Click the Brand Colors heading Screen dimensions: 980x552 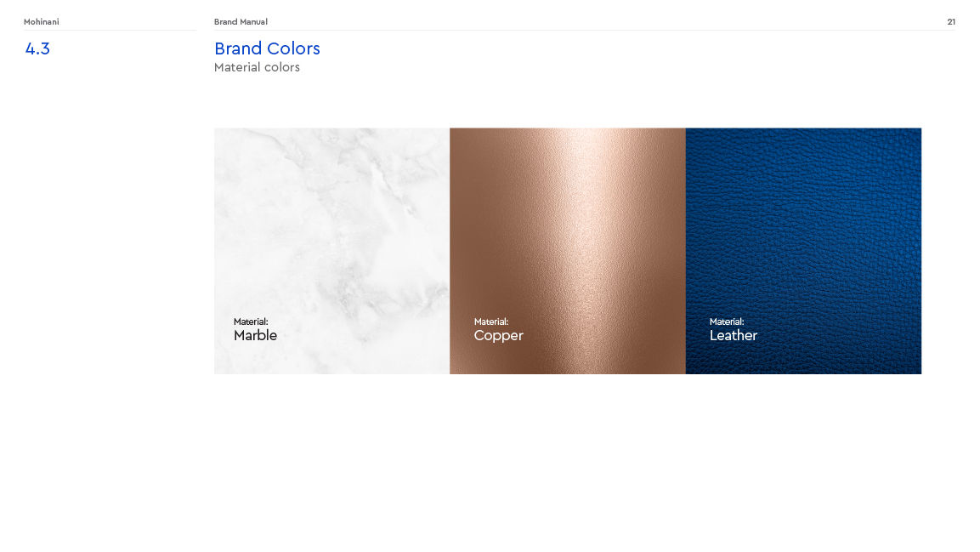click(x=267, y=48)
